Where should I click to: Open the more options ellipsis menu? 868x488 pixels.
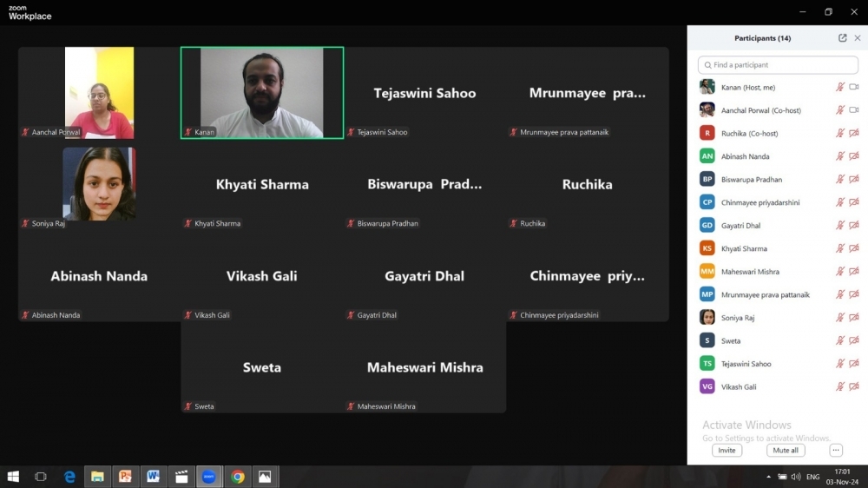836,451
